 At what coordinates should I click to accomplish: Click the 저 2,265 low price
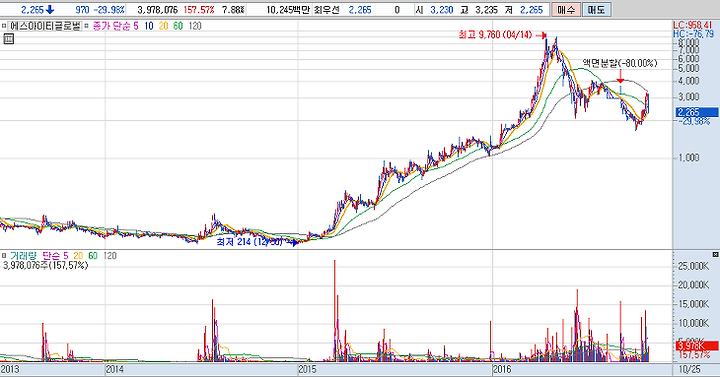click(x=525, y=10)
